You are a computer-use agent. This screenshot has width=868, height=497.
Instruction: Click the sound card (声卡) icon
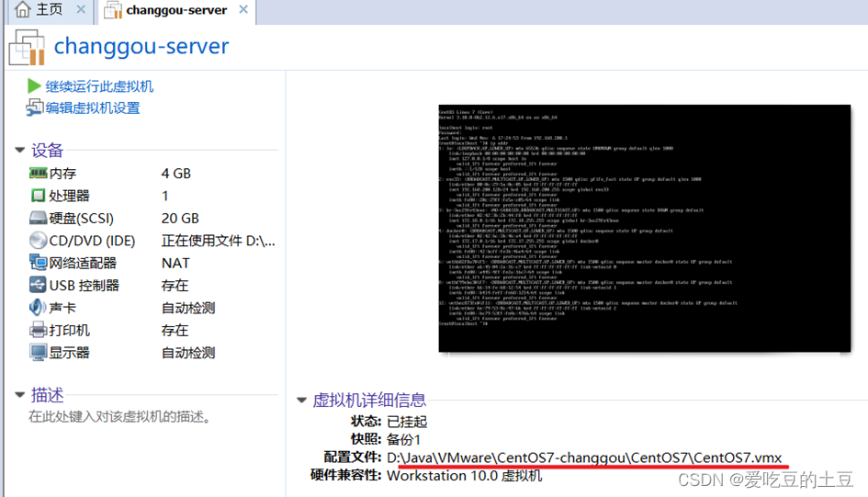[38, 307]
